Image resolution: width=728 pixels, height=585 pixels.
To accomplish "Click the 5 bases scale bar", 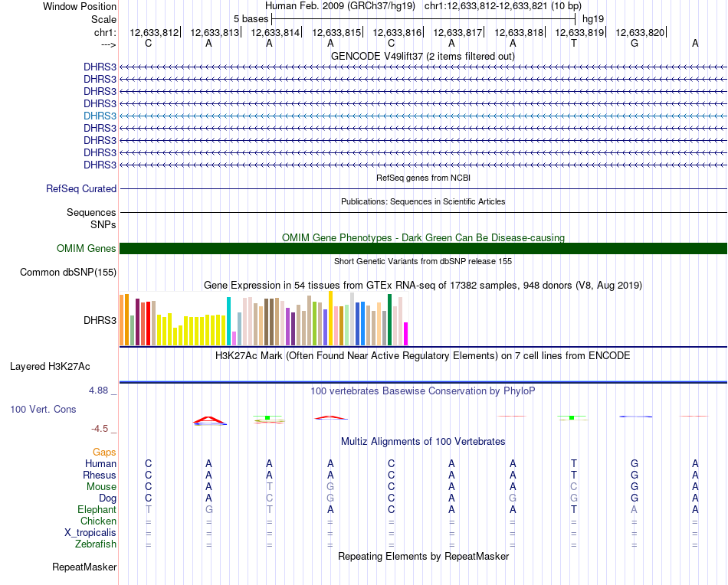I will [424, 19].
